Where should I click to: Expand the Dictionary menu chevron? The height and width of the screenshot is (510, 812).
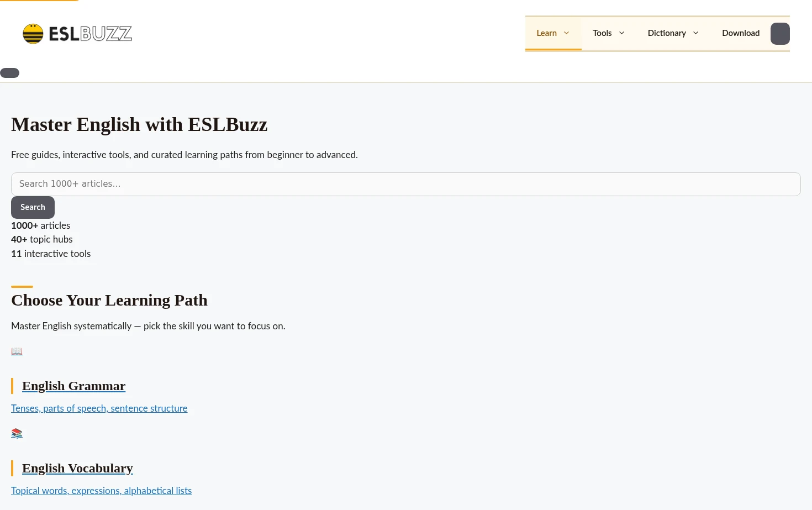point(695,33)
